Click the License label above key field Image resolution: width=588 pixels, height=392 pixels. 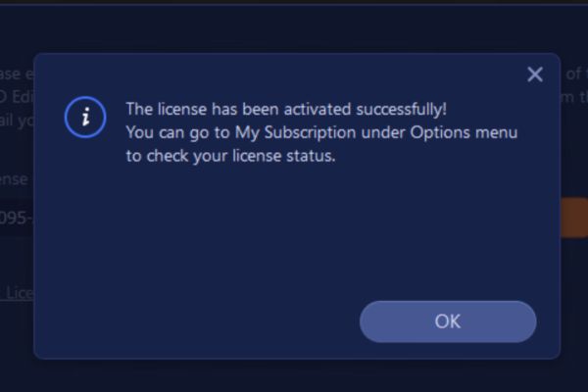coord(16,179)
